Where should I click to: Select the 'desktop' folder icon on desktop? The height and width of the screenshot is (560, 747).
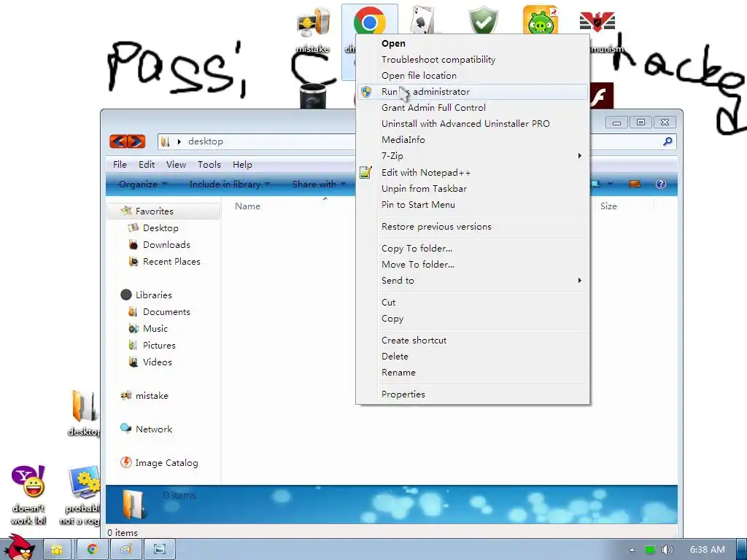coord(85,406)
